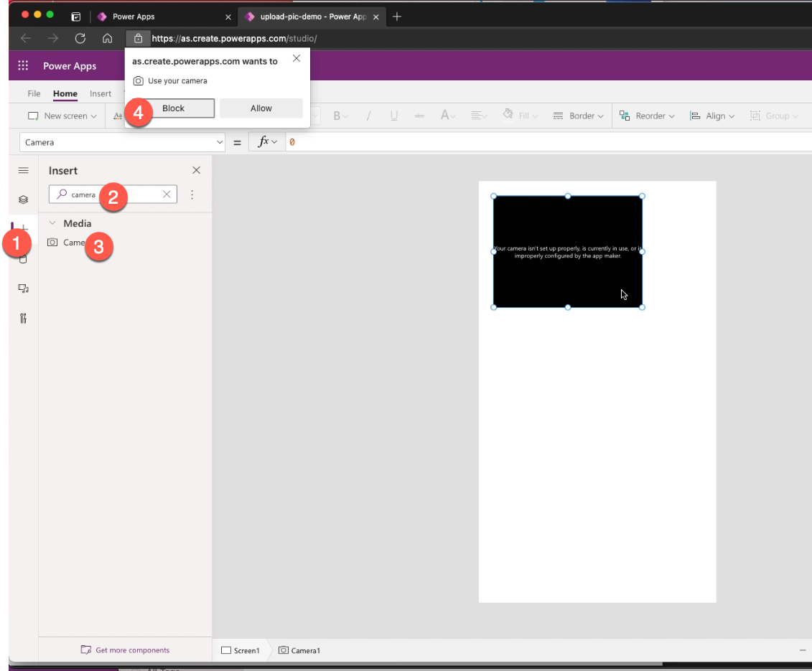Screen dimensions: 812x671
Task: Open the Reorder dropdown
Action: (x=648, y=116)
